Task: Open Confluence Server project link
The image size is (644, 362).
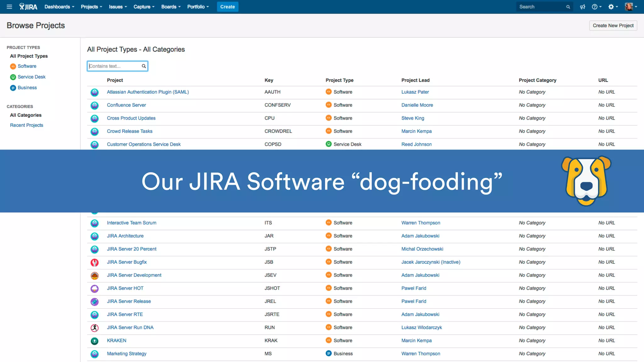Action: pyautogui.click(x=126, y=105)
